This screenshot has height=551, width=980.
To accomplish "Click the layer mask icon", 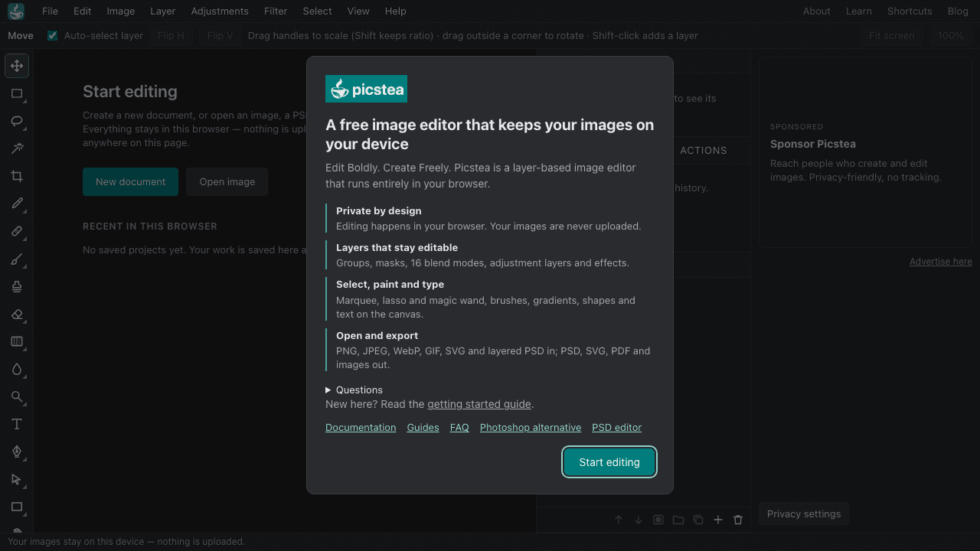I will [658, 520].
